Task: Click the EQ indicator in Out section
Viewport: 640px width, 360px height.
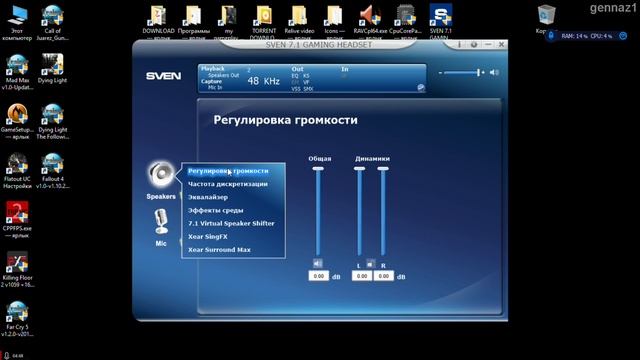Action: coord(295,76)
